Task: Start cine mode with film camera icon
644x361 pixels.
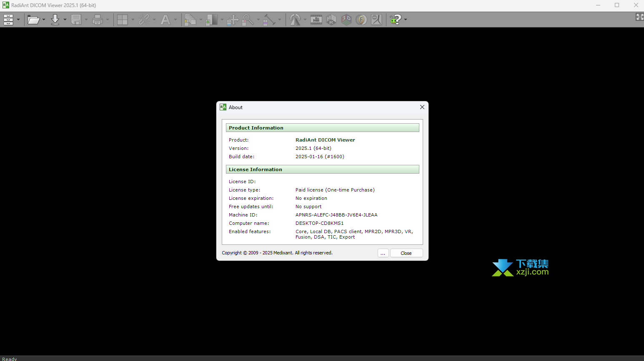Action: (316, 20)
